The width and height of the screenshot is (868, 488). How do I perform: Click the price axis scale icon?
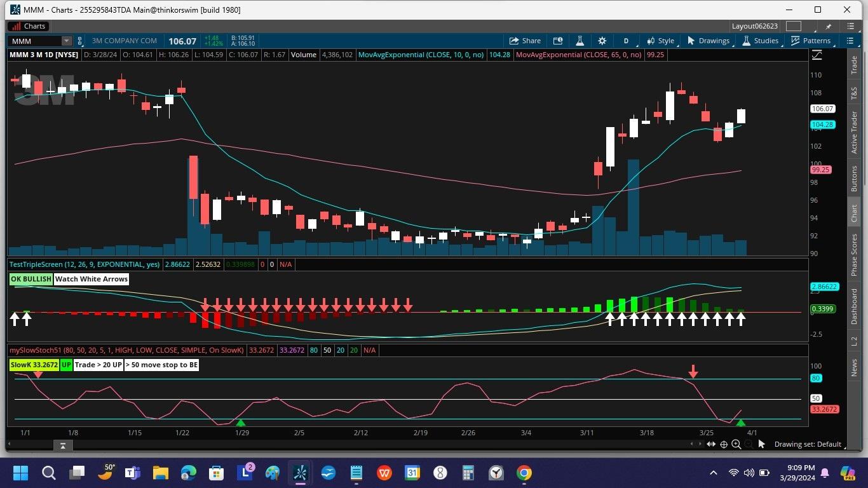pyautogui.click(x=817, y=55)
